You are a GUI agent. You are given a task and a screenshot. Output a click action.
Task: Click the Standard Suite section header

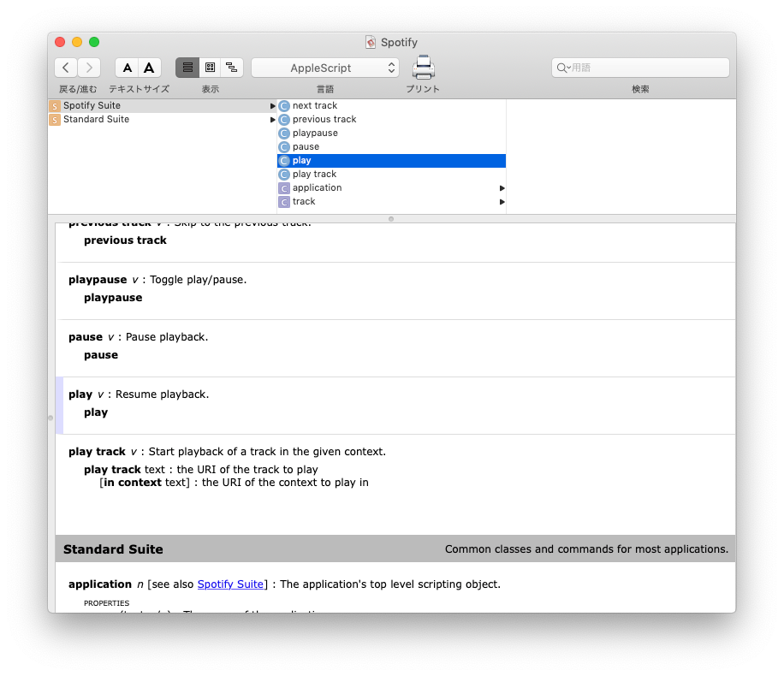[395, 549]
